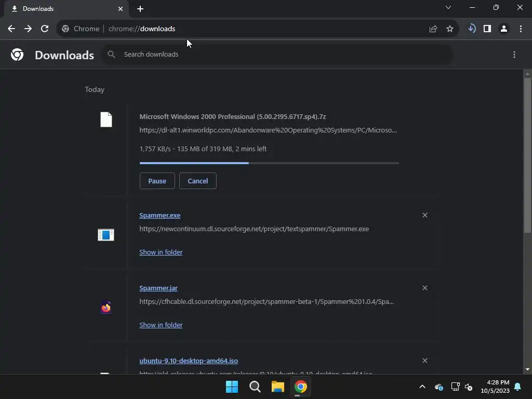Click the newcontinuum sourceforge Spammer.exe URL
The image size is (532, 399).
click(x=254, y=229)
